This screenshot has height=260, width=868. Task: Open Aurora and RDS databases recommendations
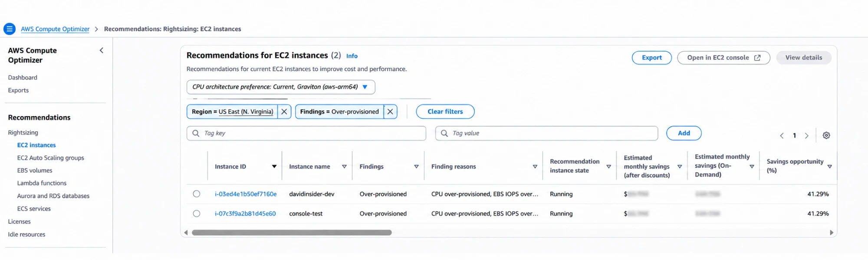pos(53,196)
